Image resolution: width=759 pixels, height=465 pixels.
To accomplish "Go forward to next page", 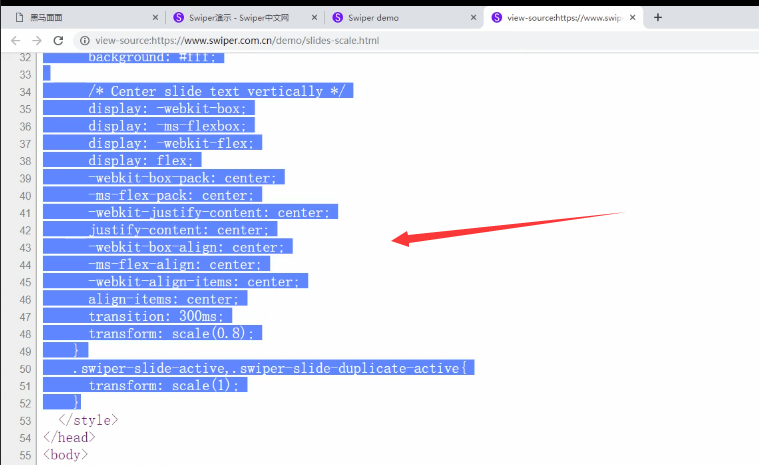I will pos(37,41).
